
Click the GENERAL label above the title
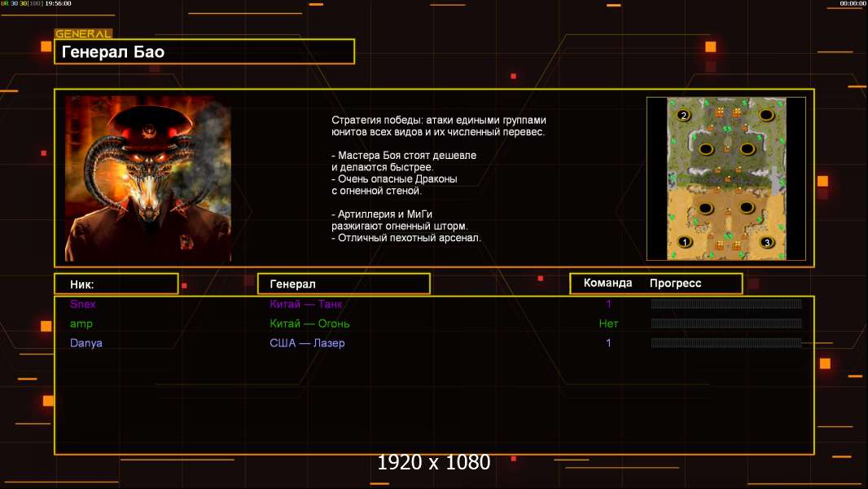click(83, 33)
